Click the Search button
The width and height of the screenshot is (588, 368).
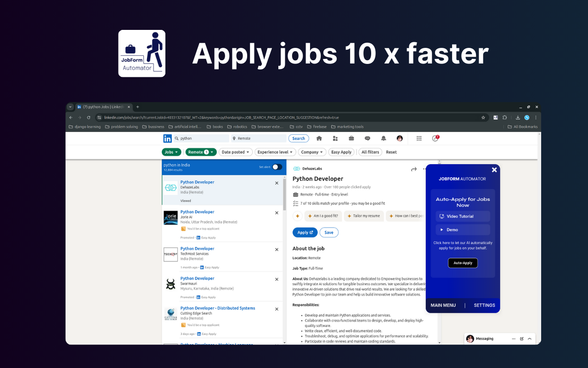(299, 138)
